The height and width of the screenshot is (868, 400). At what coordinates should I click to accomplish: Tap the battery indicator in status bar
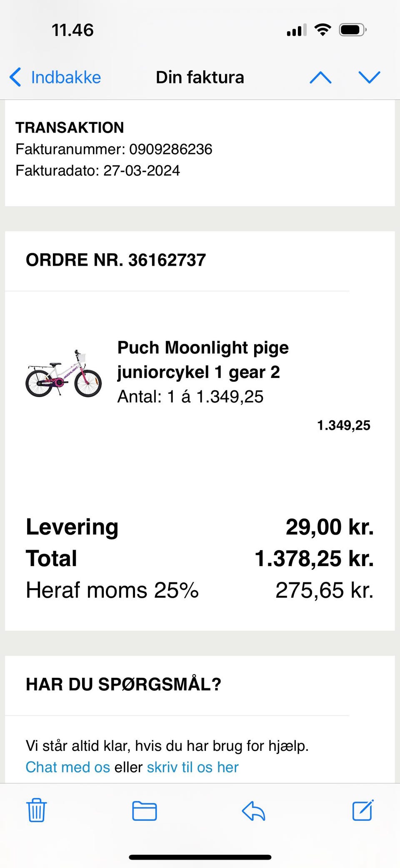click(x=352, y=30)
